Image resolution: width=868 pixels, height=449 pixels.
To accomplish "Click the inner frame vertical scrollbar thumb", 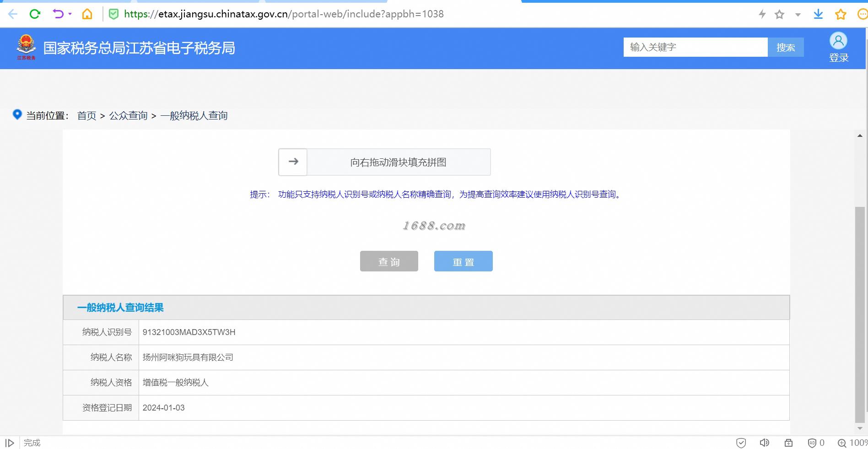I will [x=860, y=315].
